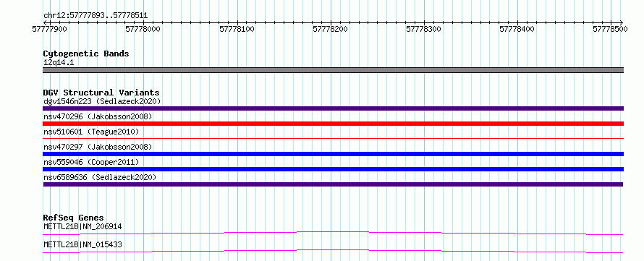Viewport: 644px width, 261px height.
Task: Select the nsv470297 (Jakobsson2008) label
Action: 98,147
